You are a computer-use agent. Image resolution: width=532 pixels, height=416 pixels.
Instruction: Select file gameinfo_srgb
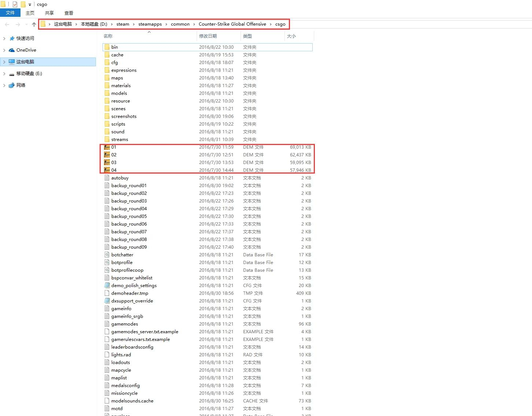[127, 316]
